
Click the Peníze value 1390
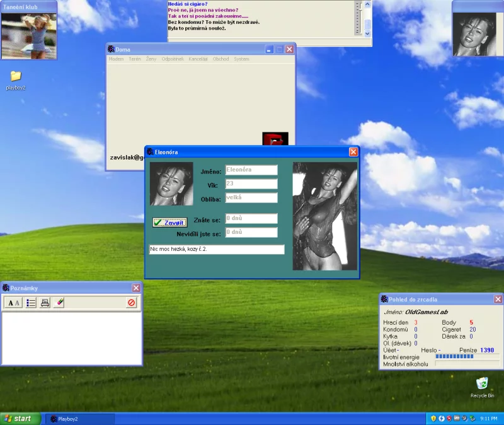[487, 350]
